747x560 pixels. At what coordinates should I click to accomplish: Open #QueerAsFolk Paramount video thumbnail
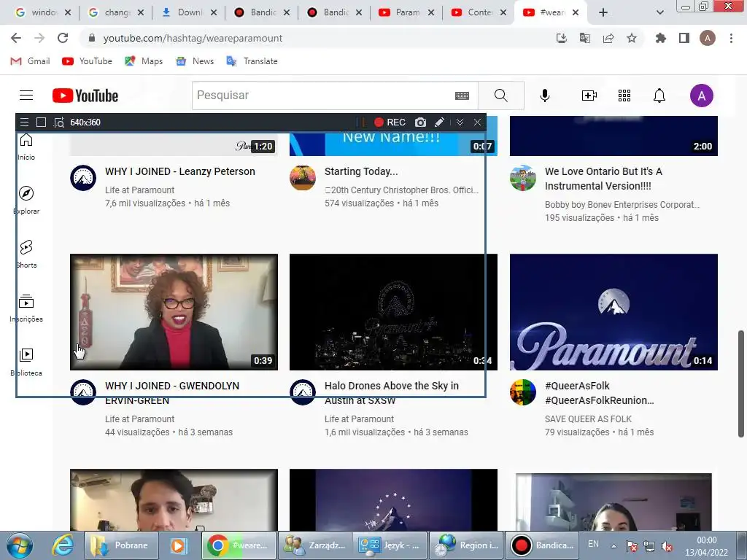(x=614, y=312)
